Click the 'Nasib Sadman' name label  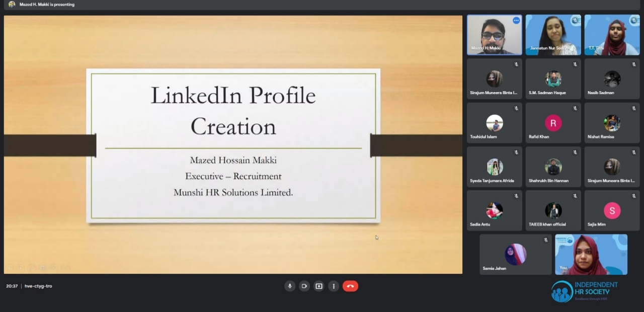pyautogui.click(x=601, y=93)
